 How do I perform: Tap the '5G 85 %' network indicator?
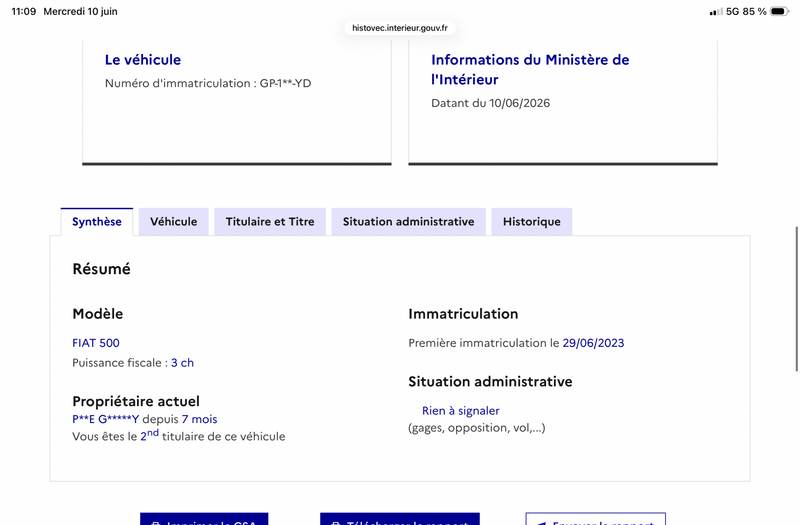[x=746, y=11]
